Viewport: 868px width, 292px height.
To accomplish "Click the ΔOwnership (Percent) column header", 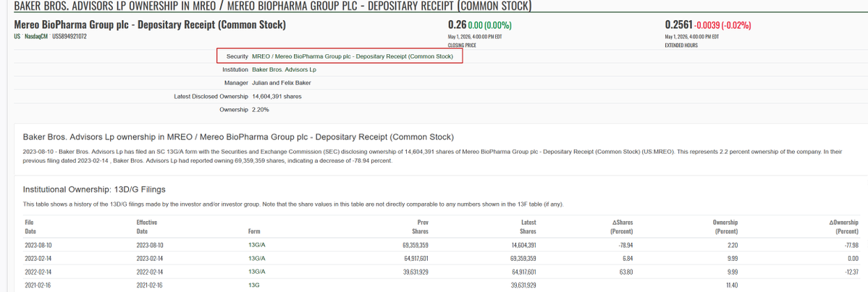I will point(844,227).
